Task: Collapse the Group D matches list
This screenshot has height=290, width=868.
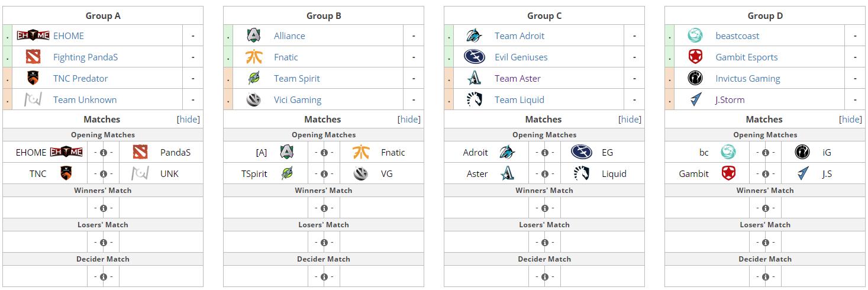Action: pyautogui.click(x=851, y=119)
